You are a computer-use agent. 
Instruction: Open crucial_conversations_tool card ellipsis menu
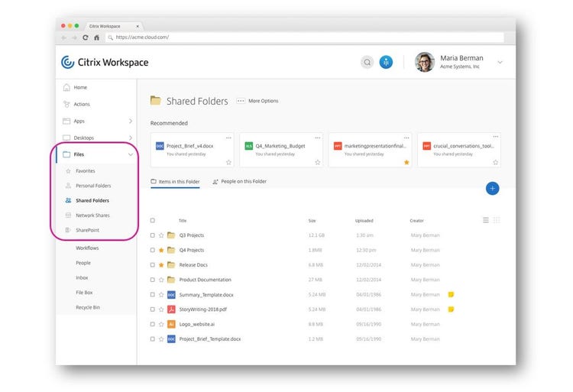(x=496, y=137)
